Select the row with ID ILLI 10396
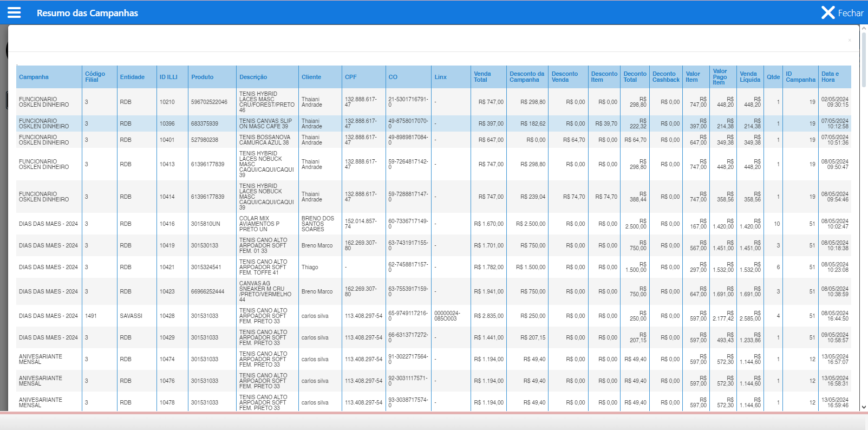This screenshot has width=868, height=430. 167,123
